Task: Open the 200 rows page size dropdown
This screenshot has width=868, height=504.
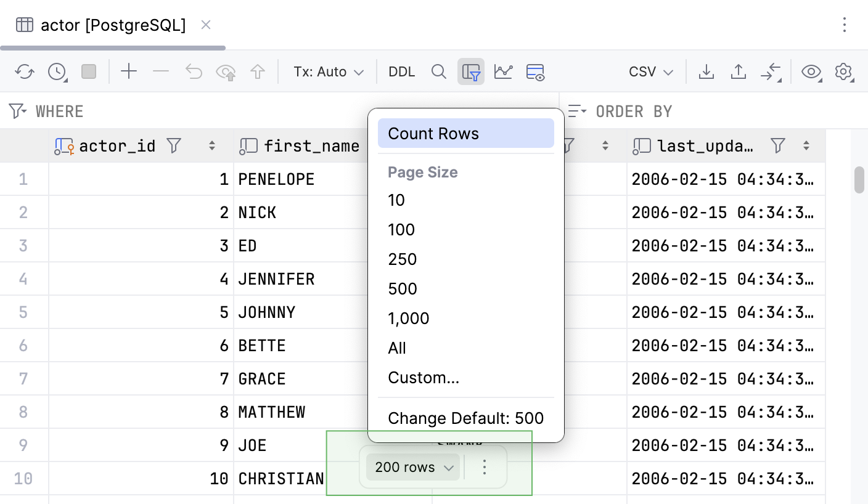Action: 412,467
